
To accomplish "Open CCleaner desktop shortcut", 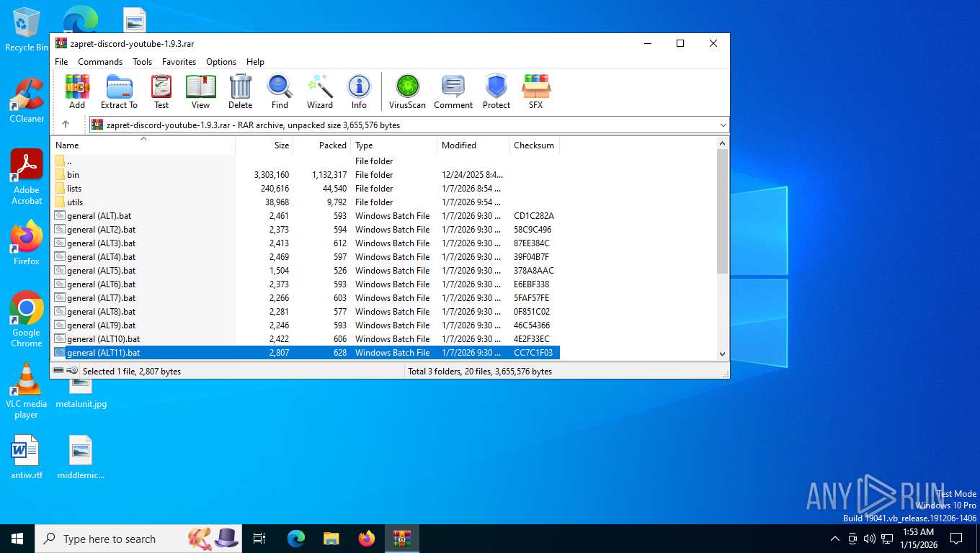I will (27, 100).
